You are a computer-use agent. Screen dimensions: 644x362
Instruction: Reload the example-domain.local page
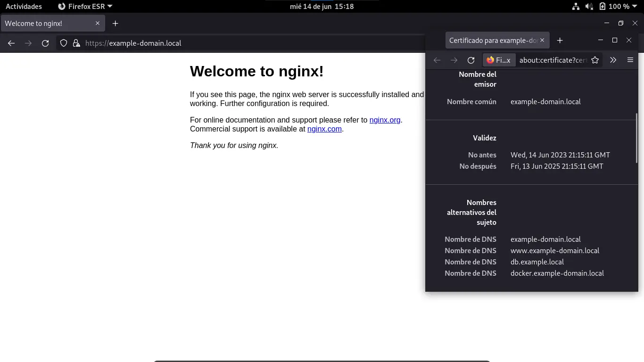point(45,43)
